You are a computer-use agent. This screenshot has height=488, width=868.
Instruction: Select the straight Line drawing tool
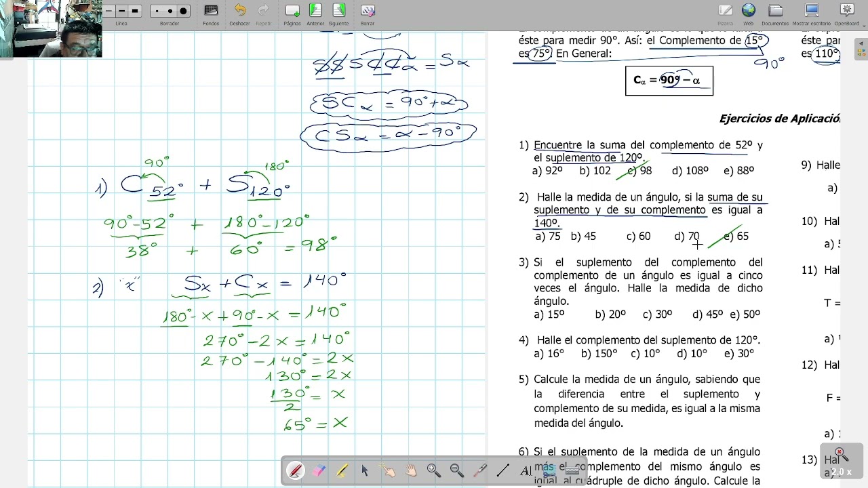pos(503,470)
